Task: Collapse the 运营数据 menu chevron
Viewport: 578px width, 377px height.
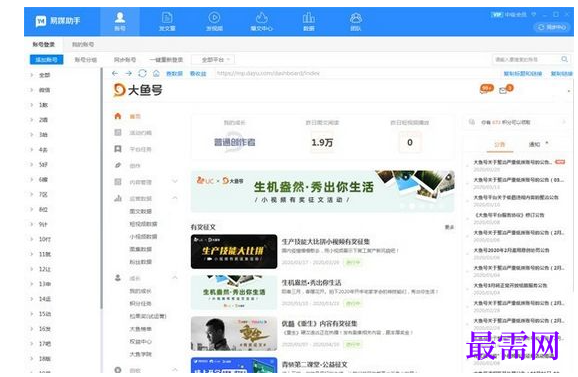Action: (175, 198)
